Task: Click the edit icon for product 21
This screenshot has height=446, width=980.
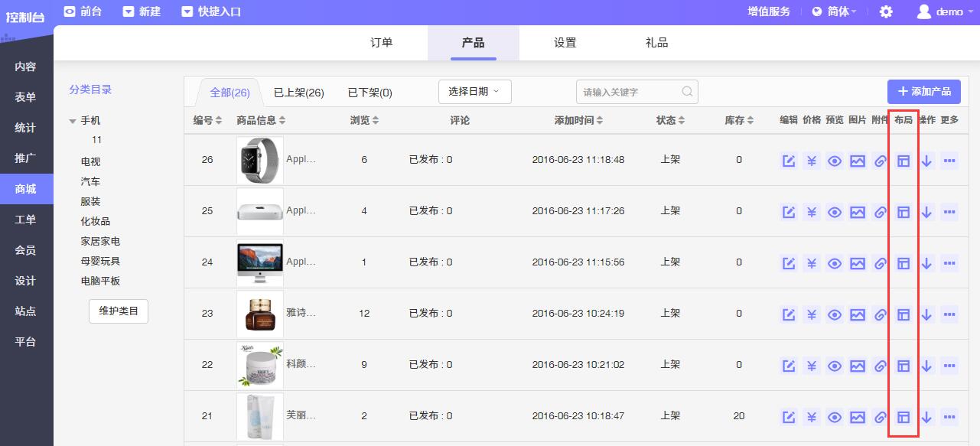Action: (x=789, y=417)
